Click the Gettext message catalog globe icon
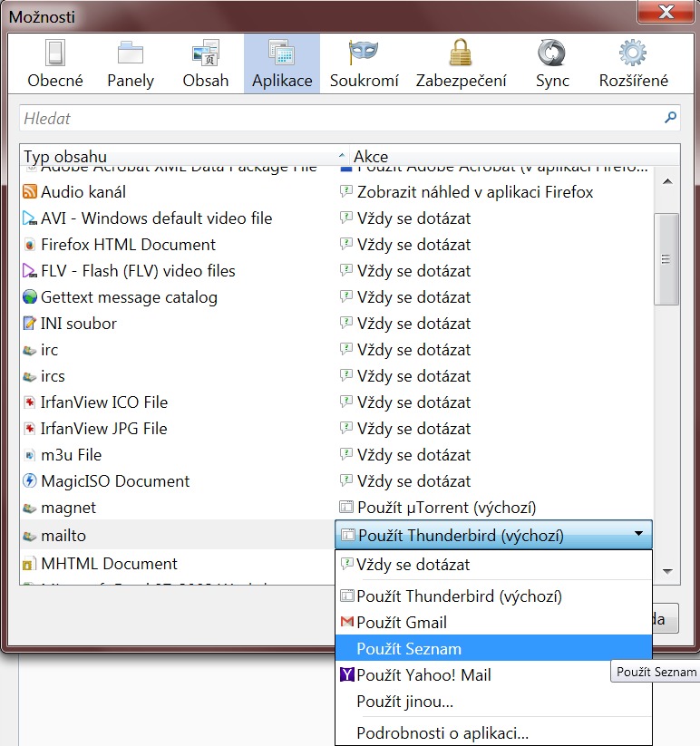 30,297
